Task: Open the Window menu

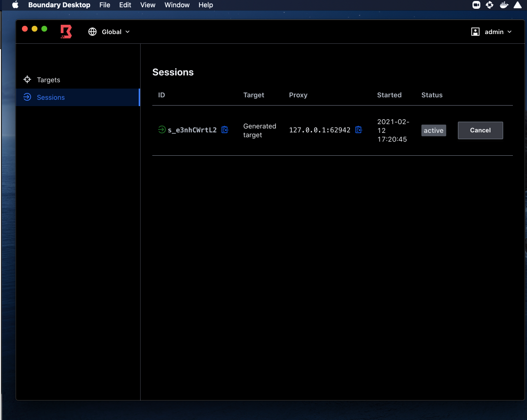Action: pos(177,5)
